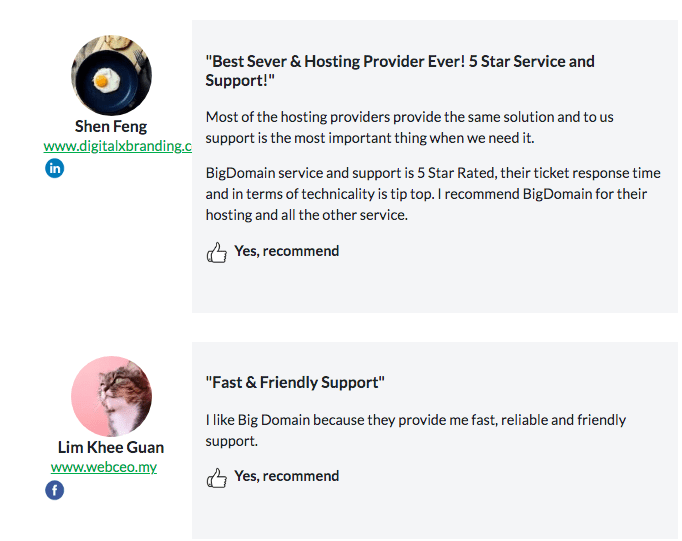This screenshot has height=541, width=682.
Task: Click "Yes, recommend" under Shen Feng's review
Action: pyautogui.click(x=287, y=251)
